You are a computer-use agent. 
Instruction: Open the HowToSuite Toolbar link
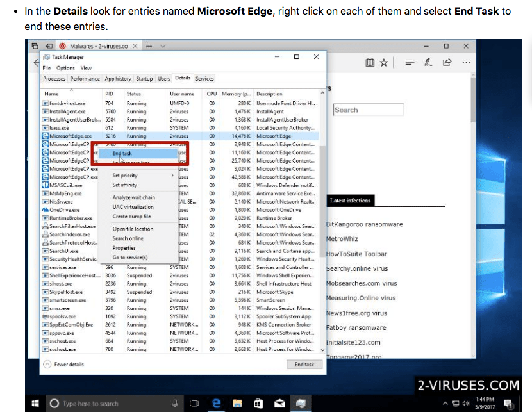coord(356,254)
